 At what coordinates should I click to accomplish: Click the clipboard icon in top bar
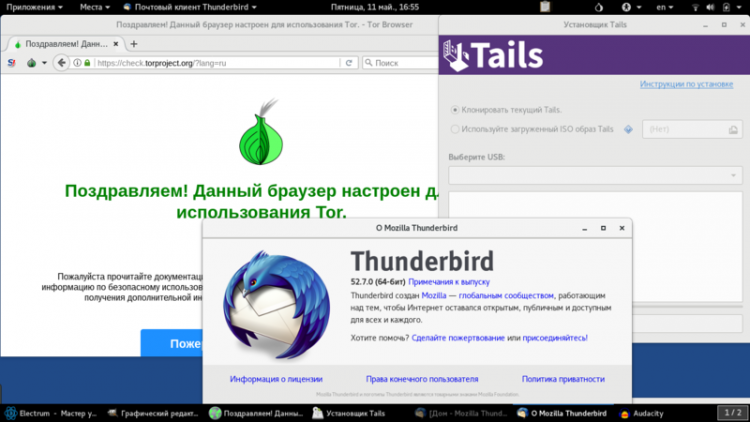(545, 7)
